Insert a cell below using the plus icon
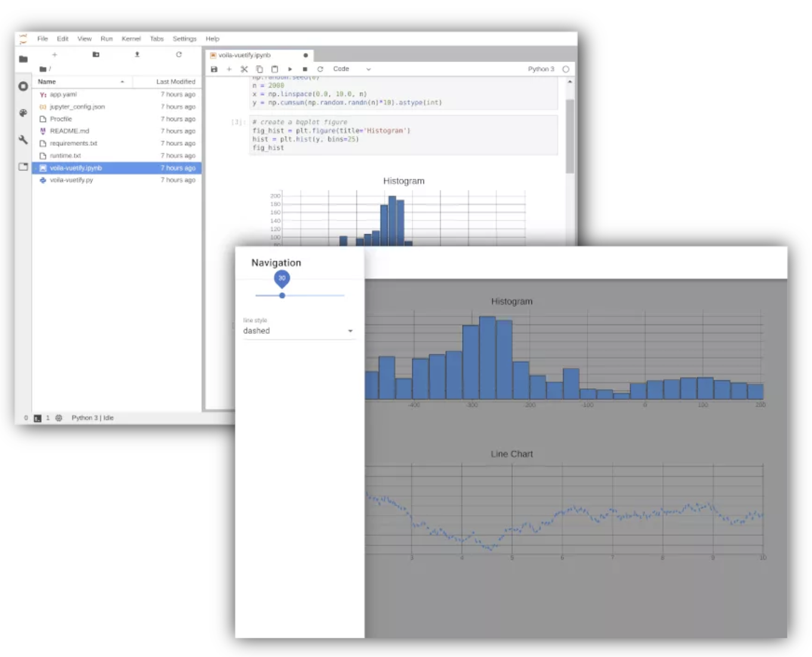This screenshot has height=657, width=812. coord(229,69)
